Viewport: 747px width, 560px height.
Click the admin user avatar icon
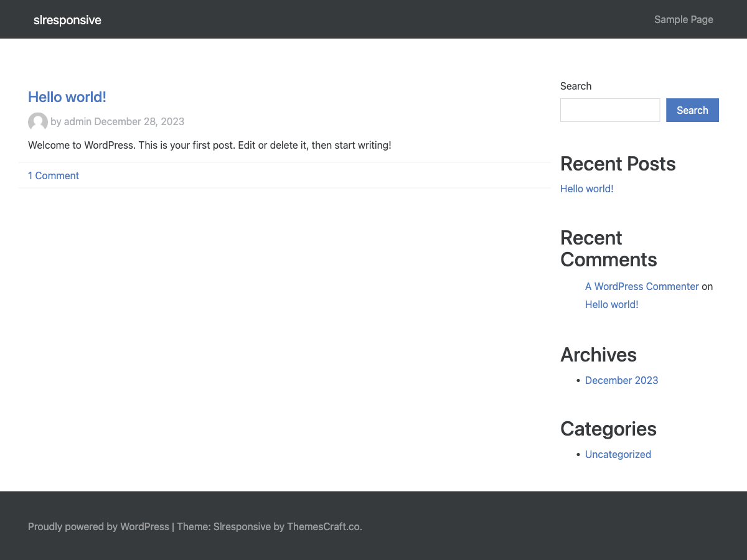pyautogui.click(x=37, y=122)
